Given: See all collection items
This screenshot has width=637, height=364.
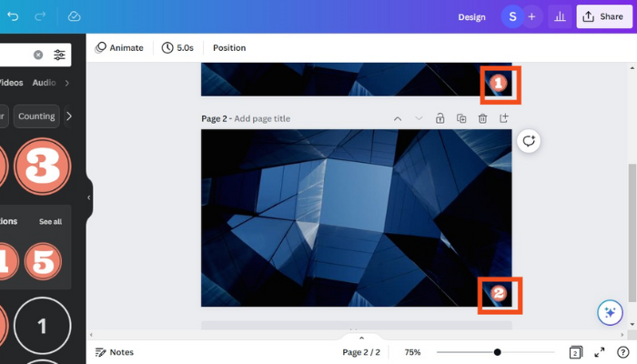Looking at the screenshot, I should (x=50, y=221).
